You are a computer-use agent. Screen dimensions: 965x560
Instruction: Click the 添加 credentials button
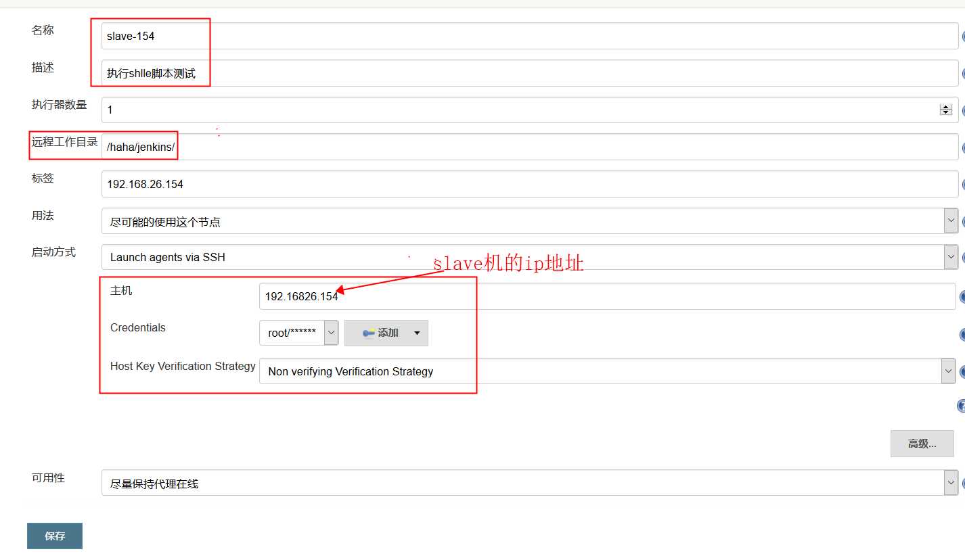pos(386,333)
